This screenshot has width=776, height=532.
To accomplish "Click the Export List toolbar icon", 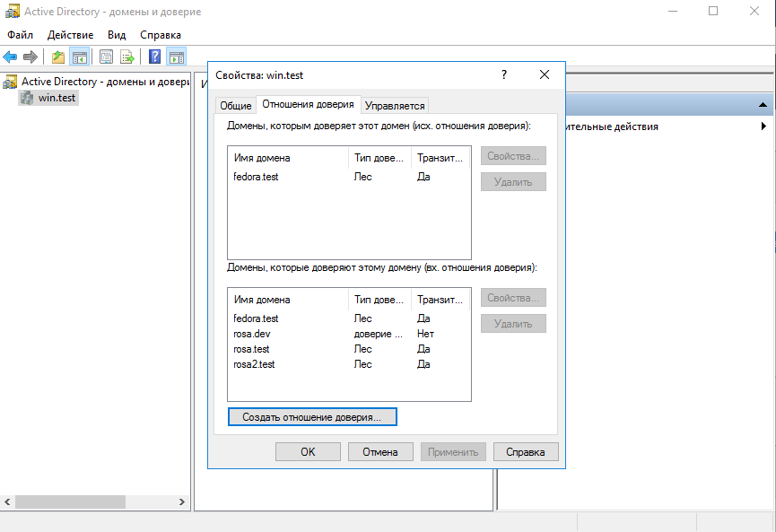I will pyautogui.click(x=127, y=57).
